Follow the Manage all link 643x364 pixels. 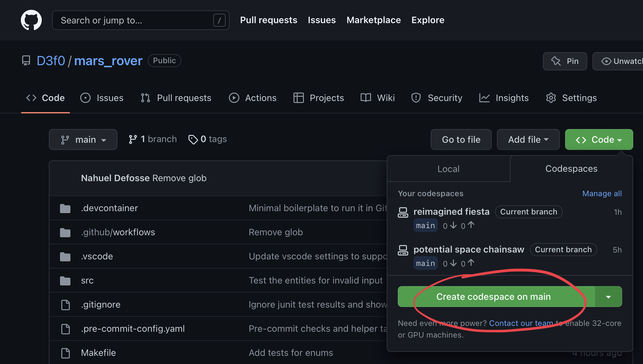tap(602, 194)
